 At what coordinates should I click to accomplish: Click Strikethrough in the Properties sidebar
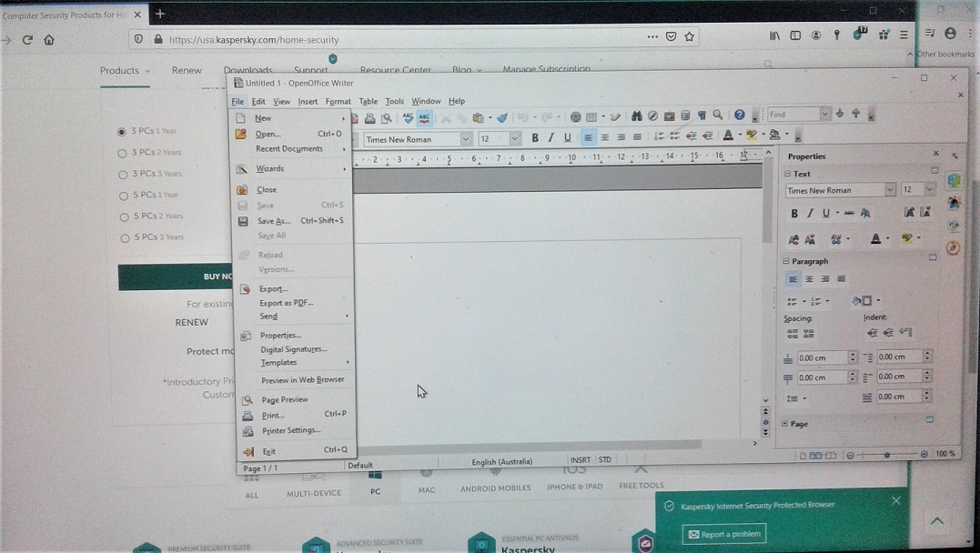click(x=849, y=213)
